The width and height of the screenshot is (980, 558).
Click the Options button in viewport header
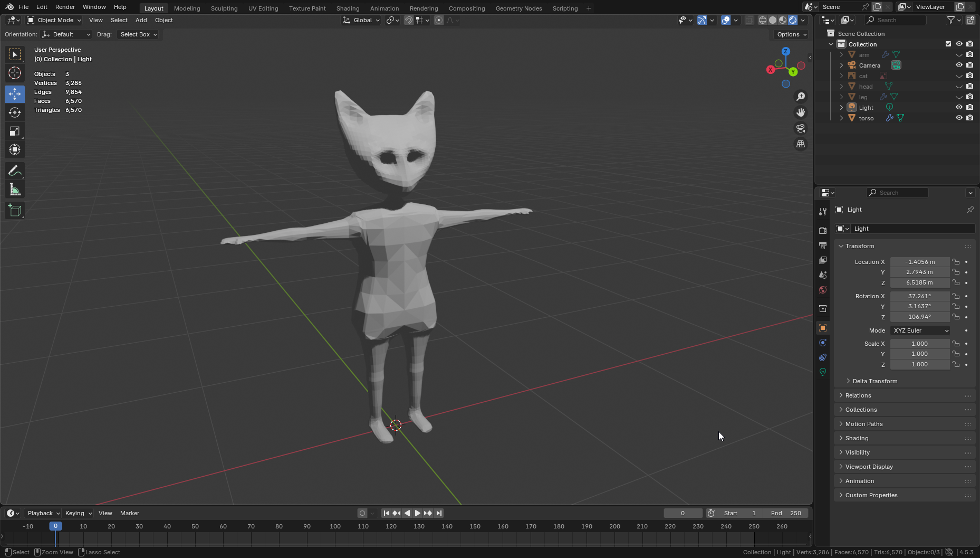tap(791, 34)
